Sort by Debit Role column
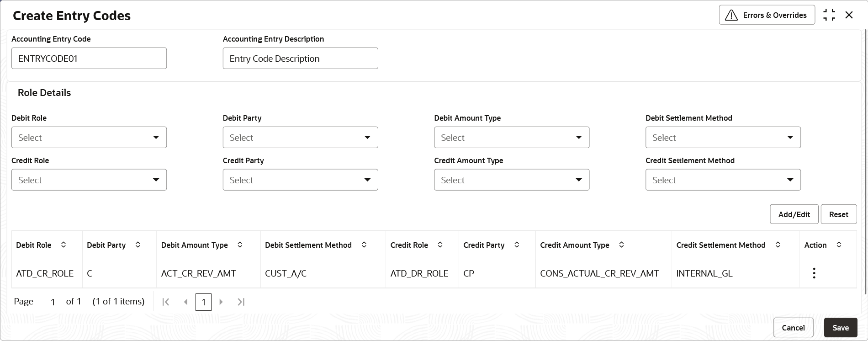 [64, 245]
